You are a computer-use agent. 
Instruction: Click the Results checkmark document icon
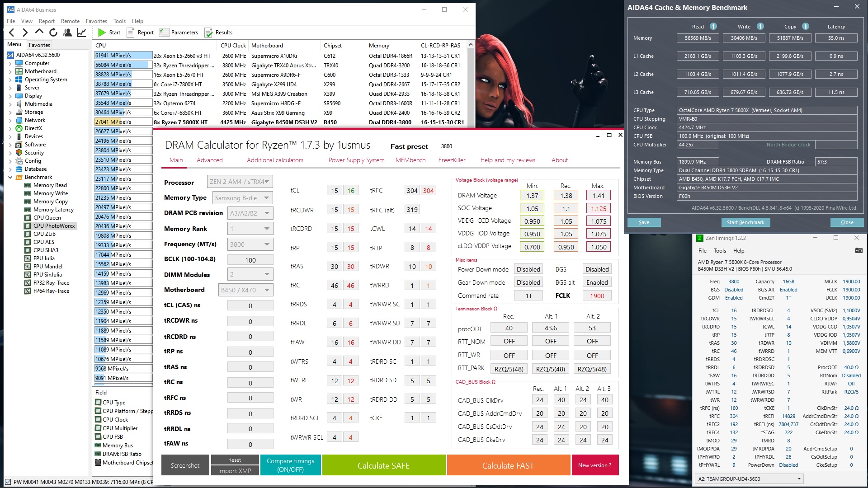[x=208, y=33]
